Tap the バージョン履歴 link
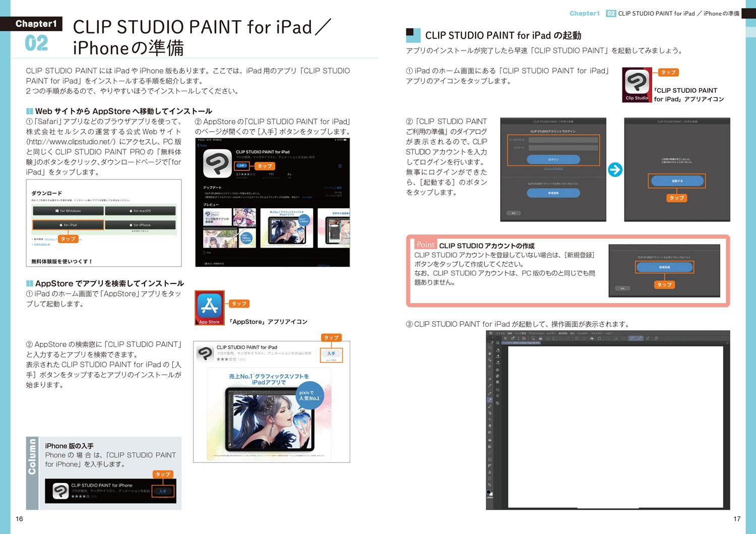 tap(333, 188)
